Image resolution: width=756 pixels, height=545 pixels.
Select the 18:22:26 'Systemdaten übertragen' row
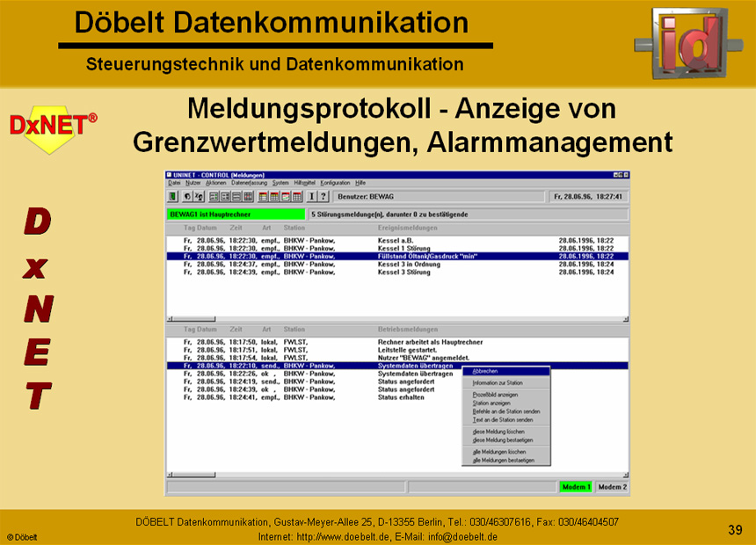tap(315, 374)
